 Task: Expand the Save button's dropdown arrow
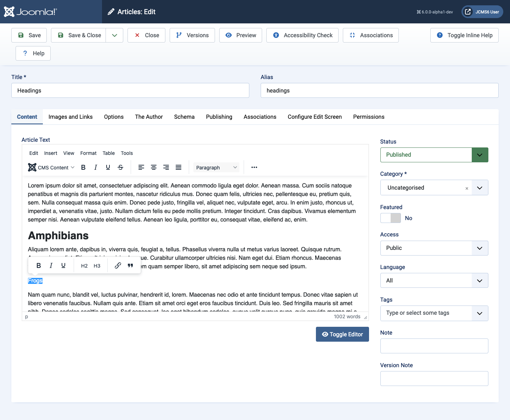tap(114, 35)
